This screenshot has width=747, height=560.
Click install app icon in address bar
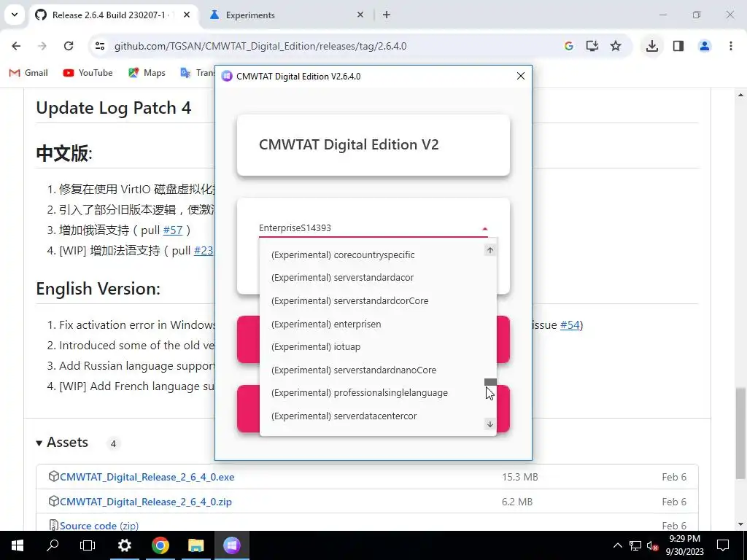click(x=592, y=46)
